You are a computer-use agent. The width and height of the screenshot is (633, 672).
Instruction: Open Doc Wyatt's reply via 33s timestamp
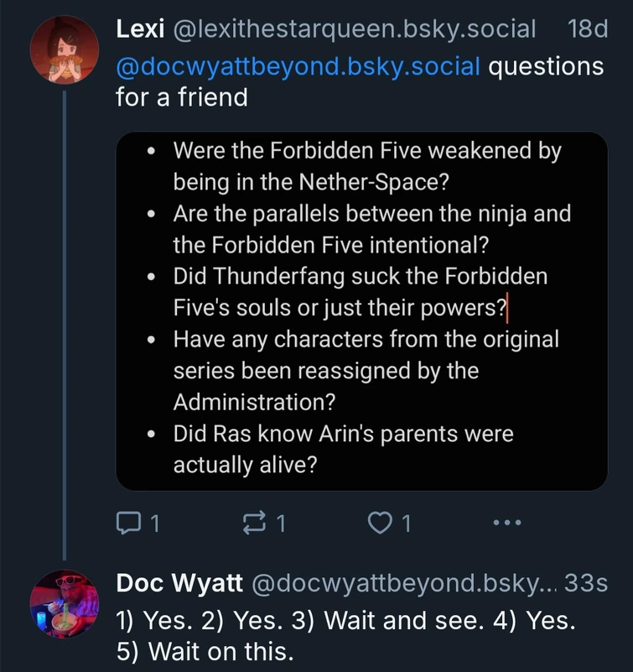(594, 581)
